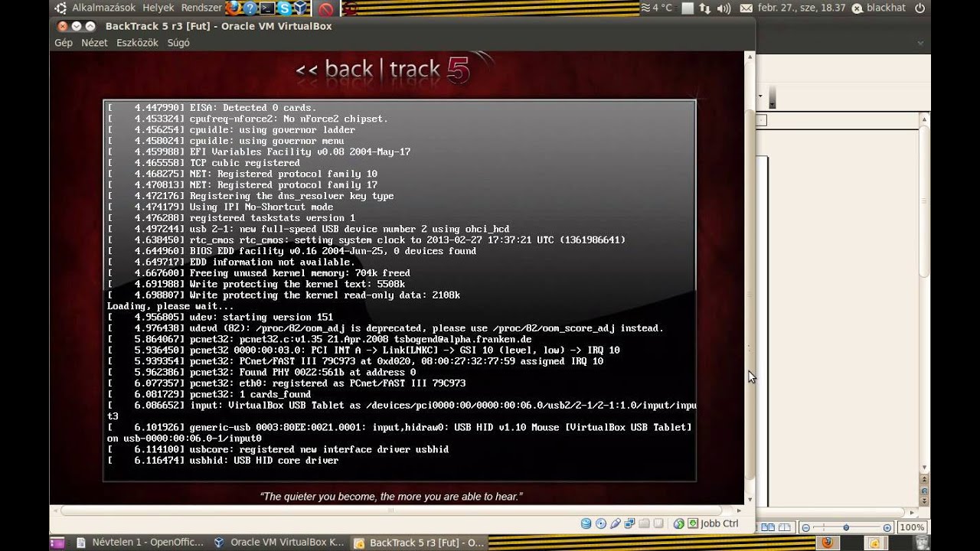Open the Helyek panel menu
Image resolution: width=980 pixels, height=551 pixels.
(x=158, y=8)
